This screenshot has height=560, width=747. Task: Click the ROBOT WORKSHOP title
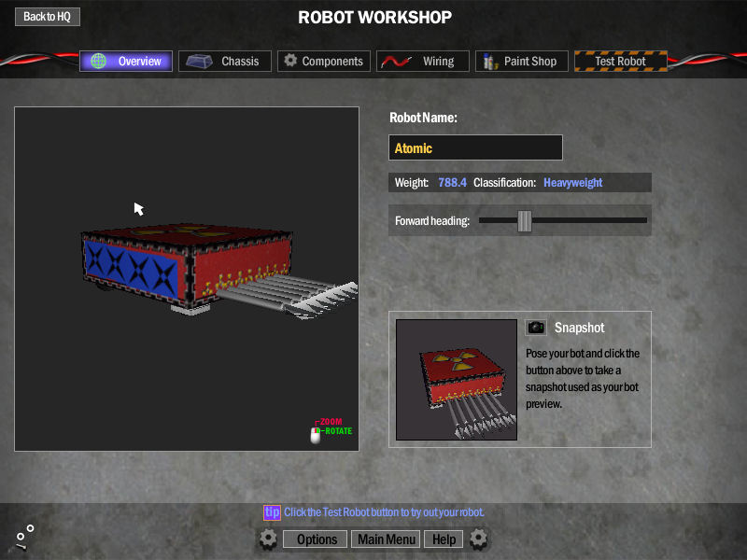[375, 18]
